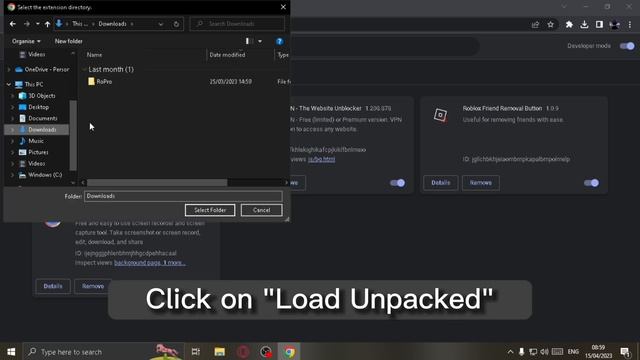Image resolution: width=640 pixels, height=360 pixels.
Task: Open Details for the screen recorder extension
Action: pos(53,286)
